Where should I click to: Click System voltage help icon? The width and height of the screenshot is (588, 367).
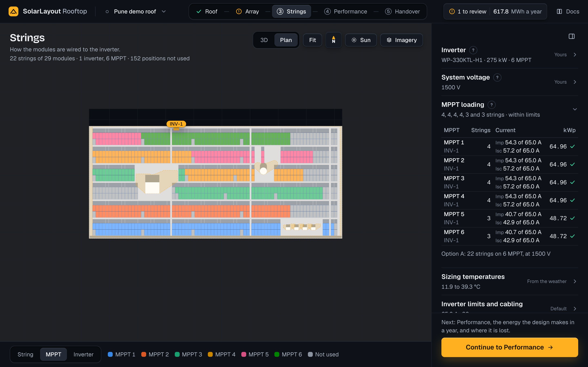(497, 77)
